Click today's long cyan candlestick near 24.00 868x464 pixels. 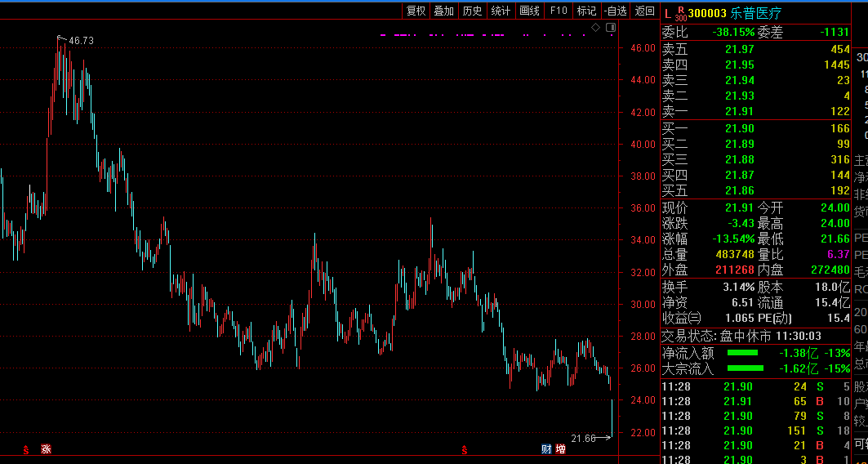pyautogui.click(x=612, y=418)
